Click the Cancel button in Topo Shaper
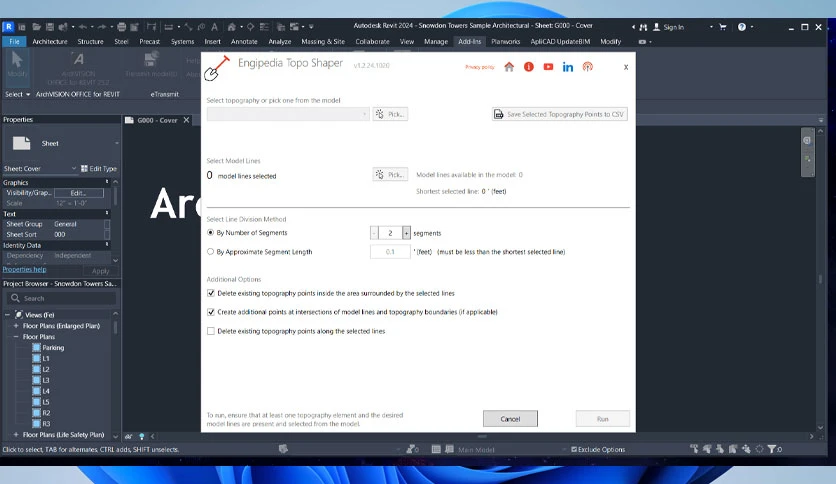The image size is (836, 484). point(510,419)
